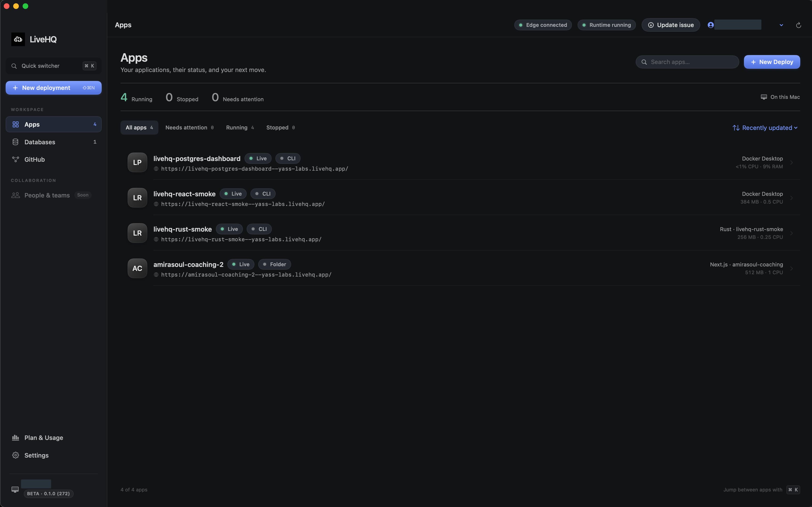
Task: Click the New Deploy button
Action: 772,62
